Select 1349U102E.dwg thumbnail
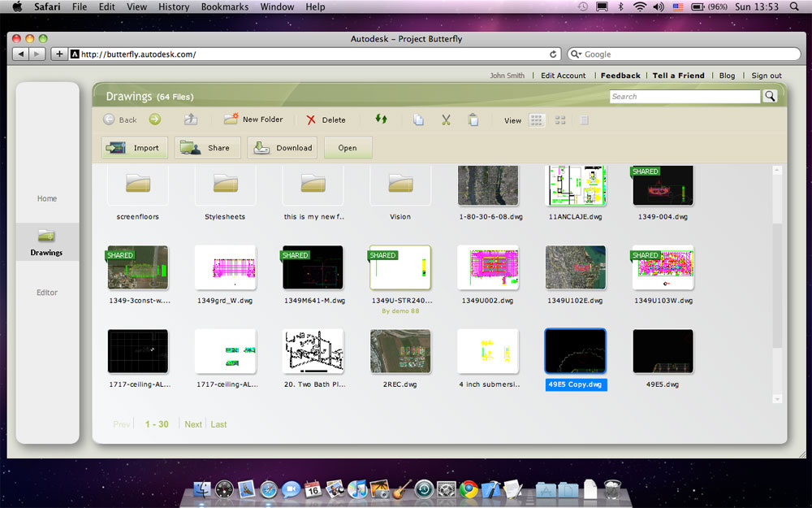Screen dimensions: 812x508 coord(576,267)
